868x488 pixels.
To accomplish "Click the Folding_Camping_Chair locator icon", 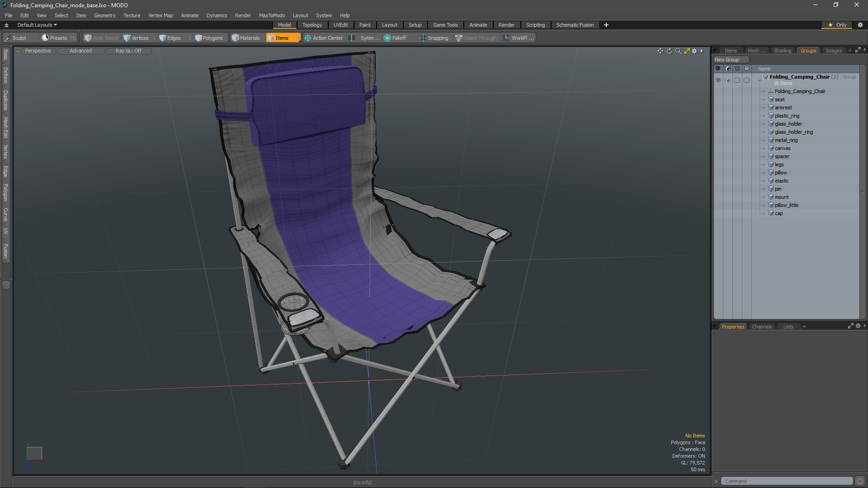I will point(771,91).
